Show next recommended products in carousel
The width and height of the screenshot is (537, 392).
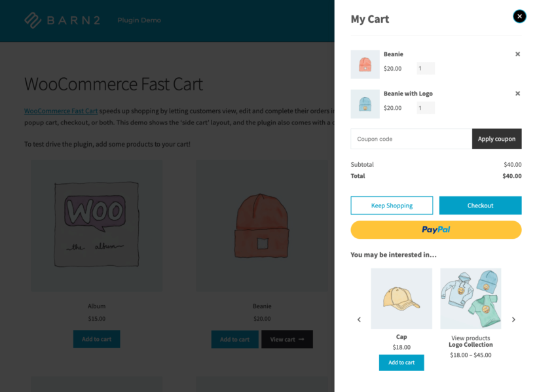click(x=514, y=319)
